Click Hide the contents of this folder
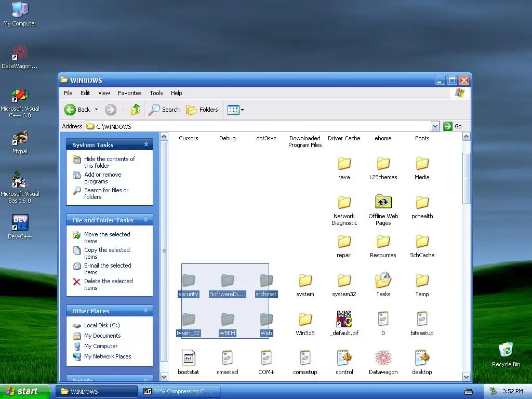 [x=109, y=162]
